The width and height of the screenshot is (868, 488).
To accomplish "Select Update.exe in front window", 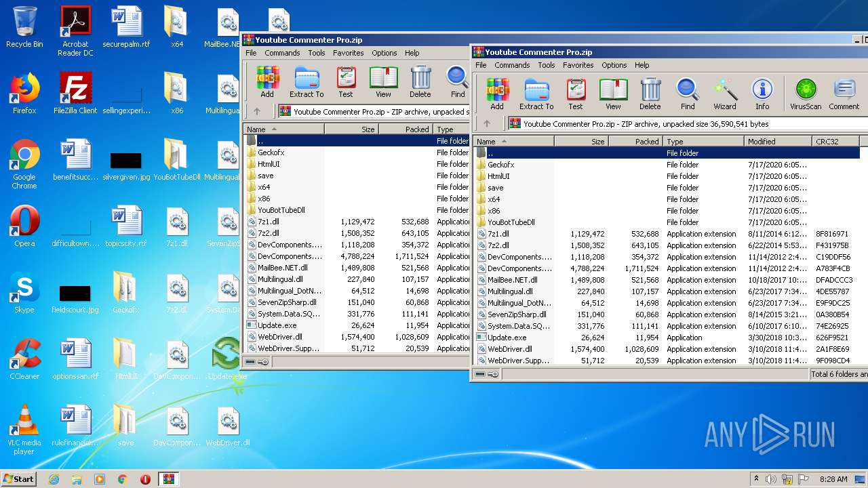I will pyautogui.click(x=507, y=338).
